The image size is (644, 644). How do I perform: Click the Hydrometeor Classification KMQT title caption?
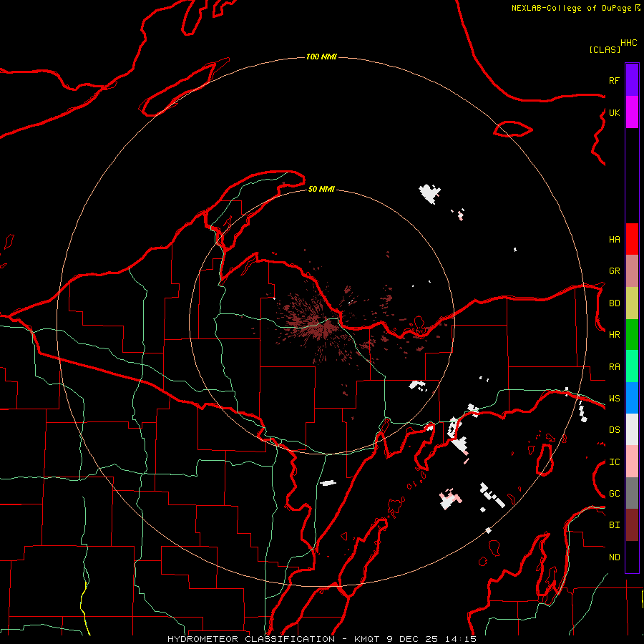coord(321,639)
